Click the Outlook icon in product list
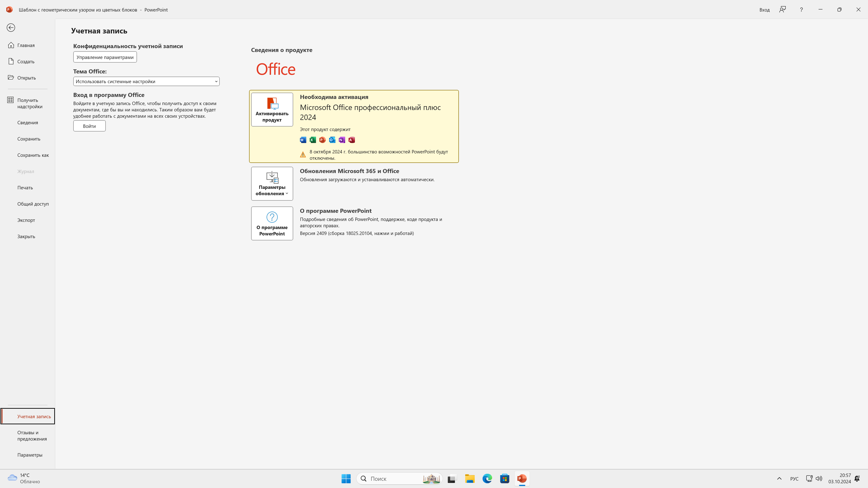 [x=332, y=140]
